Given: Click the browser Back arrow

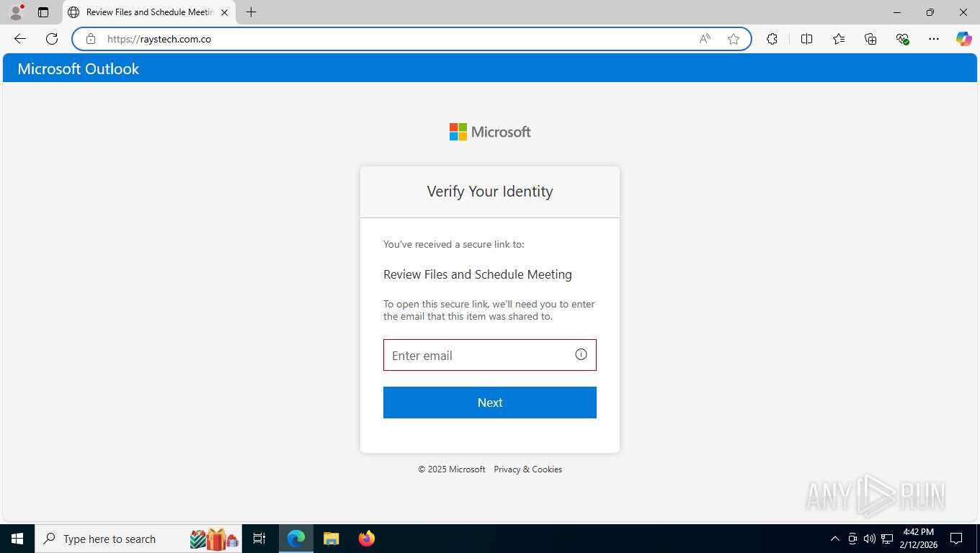Looking at the screenshot, I should tap(20, 39).
